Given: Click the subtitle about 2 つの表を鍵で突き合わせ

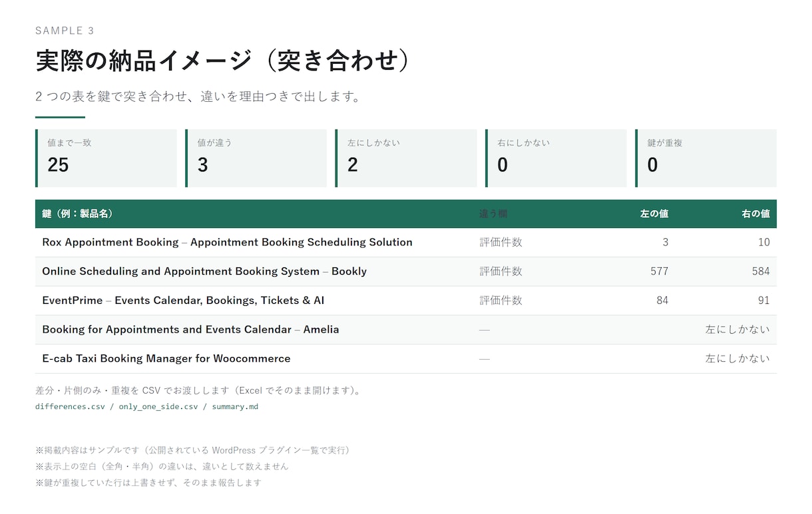Looking at the screenshot, I should coord(198,96).
